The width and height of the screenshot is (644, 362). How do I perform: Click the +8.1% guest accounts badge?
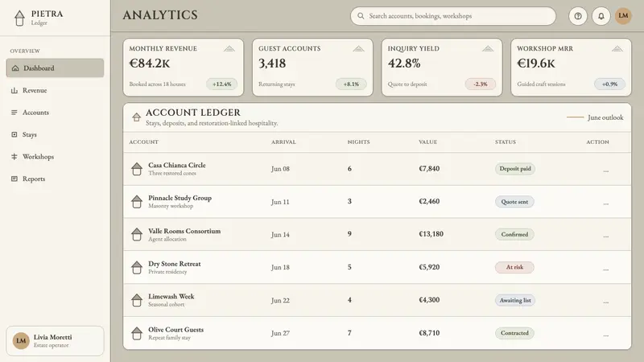click(x=351, y=84)
